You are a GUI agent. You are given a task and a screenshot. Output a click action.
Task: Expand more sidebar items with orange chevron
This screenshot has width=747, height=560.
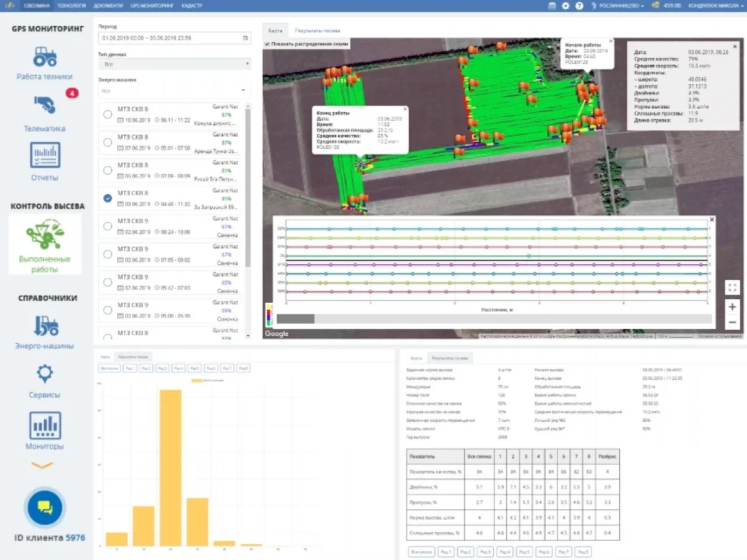(x=42, y=466)
